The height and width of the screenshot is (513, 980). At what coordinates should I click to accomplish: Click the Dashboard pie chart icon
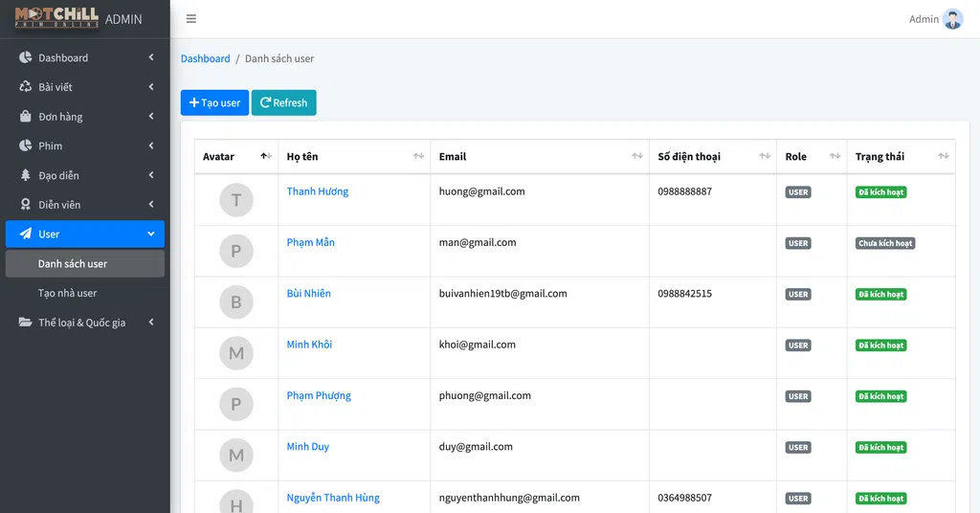pos(25,57)
